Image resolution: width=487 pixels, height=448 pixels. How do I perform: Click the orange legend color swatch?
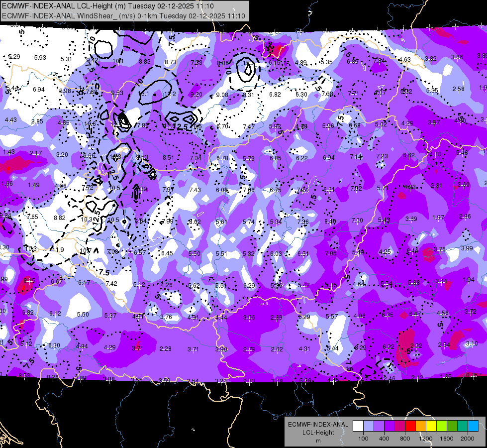421,426
